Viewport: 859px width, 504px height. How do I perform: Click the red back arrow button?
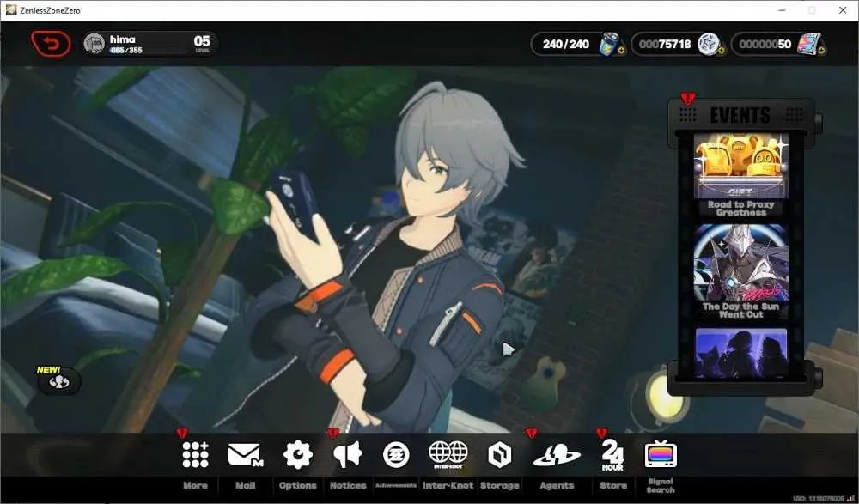[51, 44]
